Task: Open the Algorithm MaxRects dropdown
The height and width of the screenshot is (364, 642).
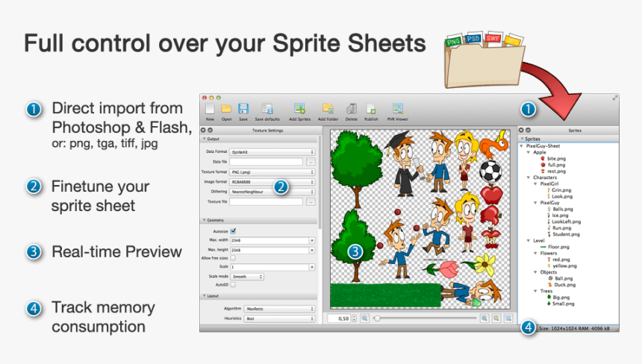Action: (279, 309)
